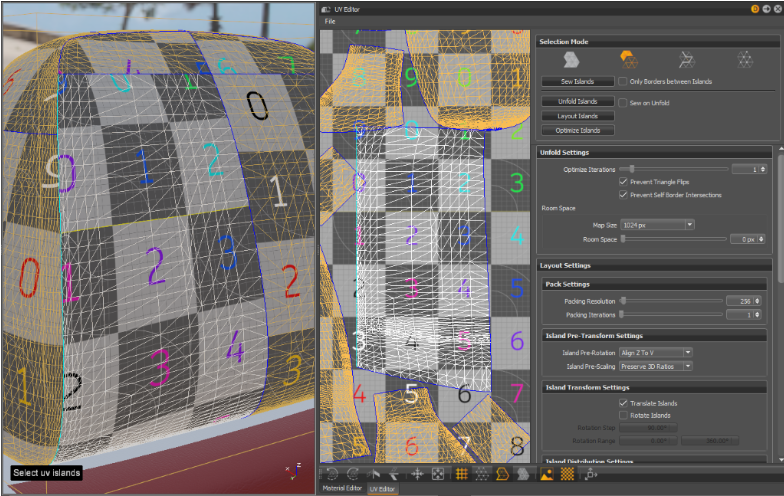Click the Sew Islands button
The height and width of the screenshot is (496, 784).
[x=578, y=82]
